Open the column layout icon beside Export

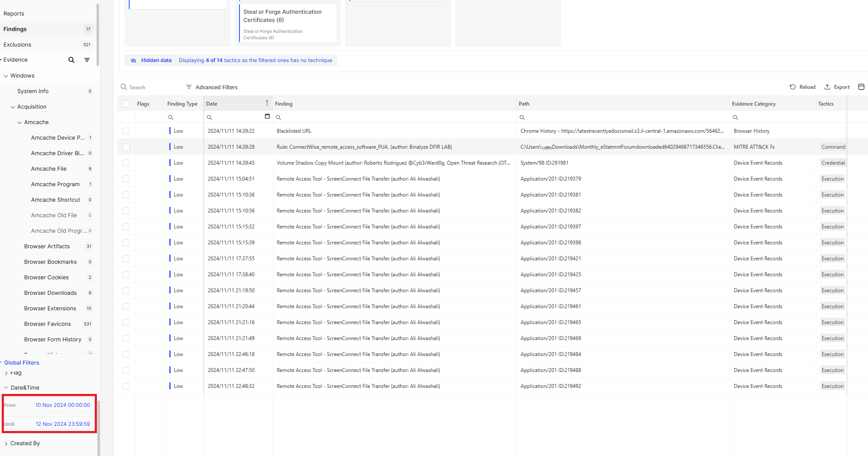pos(861,87)
